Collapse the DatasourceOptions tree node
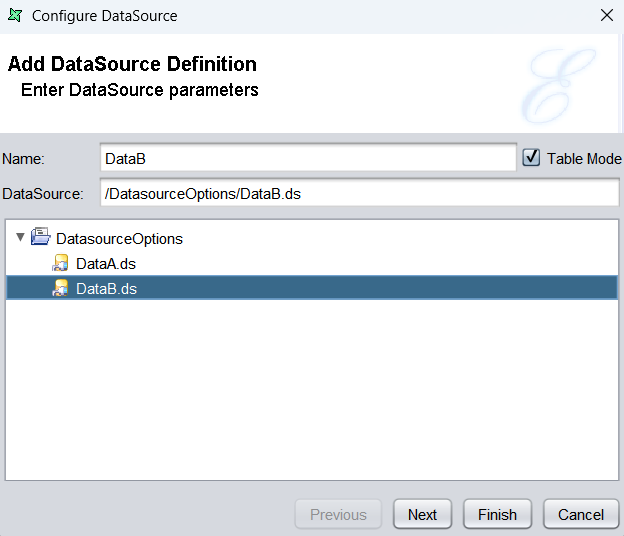 click(20, 238)
